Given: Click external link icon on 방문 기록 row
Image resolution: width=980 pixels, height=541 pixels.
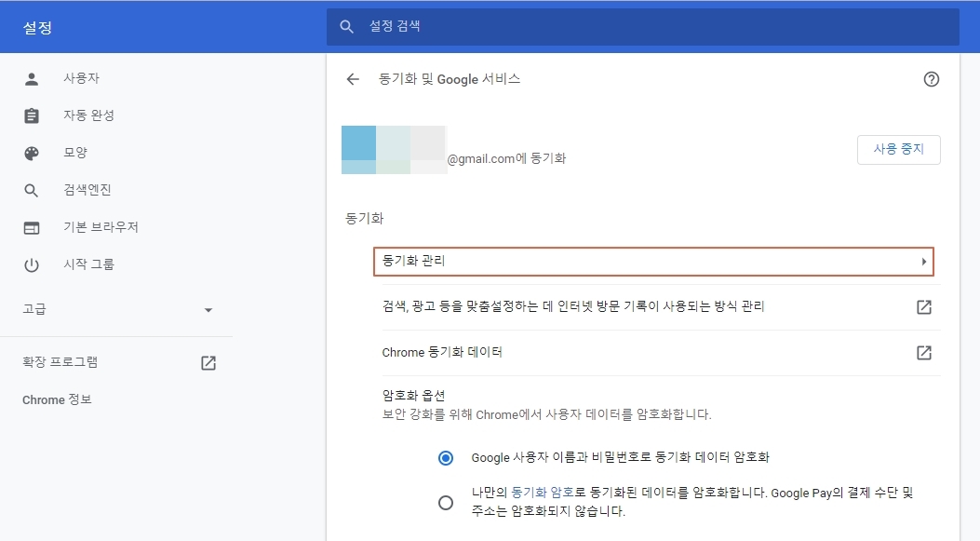Looking at the screenshot, I should (924, 307).
